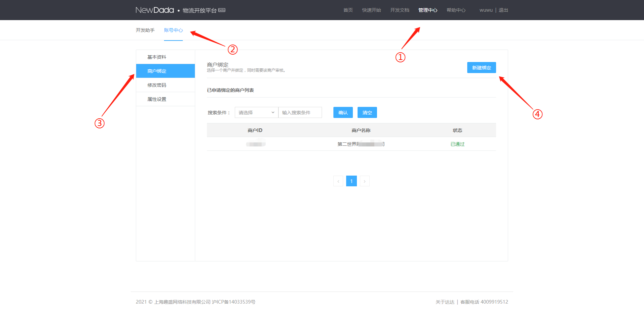
Task: Click 退出 to log out
Action: point(503,10)
